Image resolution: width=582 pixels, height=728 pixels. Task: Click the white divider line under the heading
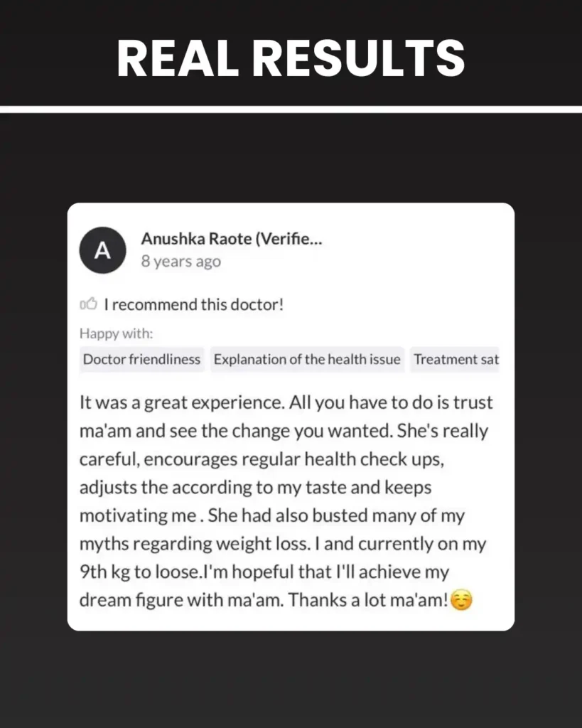[291, 109]
